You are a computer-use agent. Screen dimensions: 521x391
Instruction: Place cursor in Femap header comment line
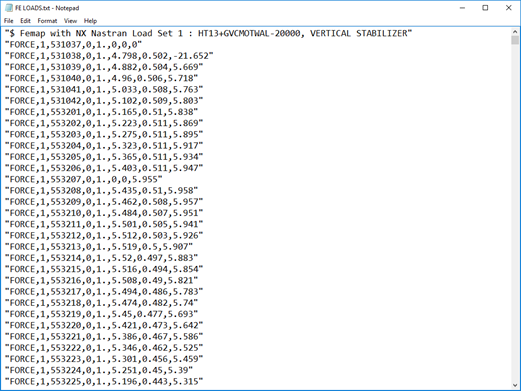208,33
